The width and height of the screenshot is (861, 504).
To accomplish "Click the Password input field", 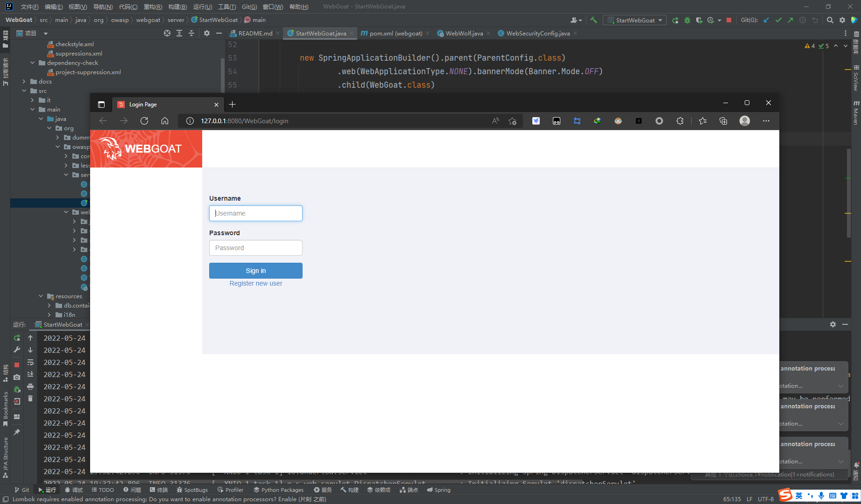I will tap(256, 248).
